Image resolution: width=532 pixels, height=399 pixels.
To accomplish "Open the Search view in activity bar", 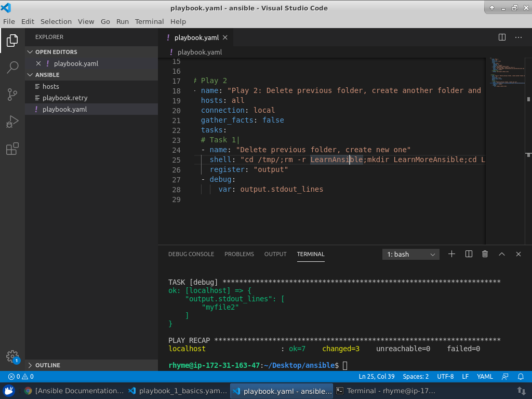I will (12, 67).
